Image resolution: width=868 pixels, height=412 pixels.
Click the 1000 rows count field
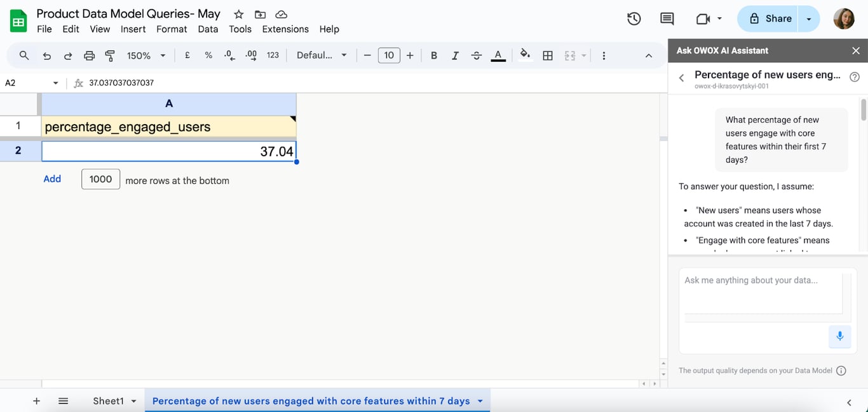100,179
